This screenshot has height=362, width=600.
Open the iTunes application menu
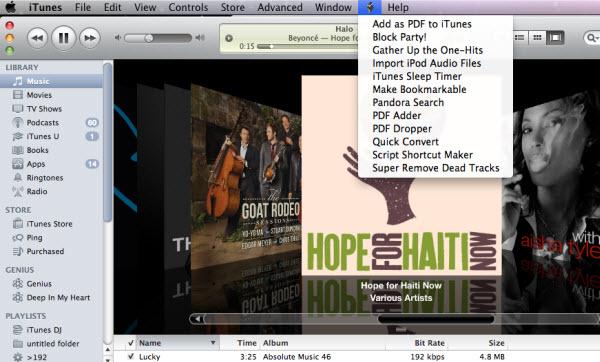coord(45,7)
